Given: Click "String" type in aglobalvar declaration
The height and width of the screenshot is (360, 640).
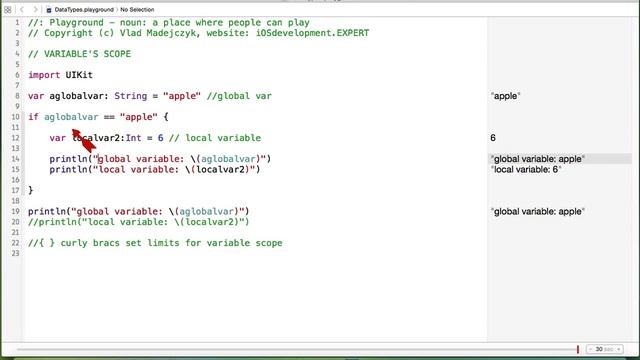Looking at the screenshot, I should [131, 96].
